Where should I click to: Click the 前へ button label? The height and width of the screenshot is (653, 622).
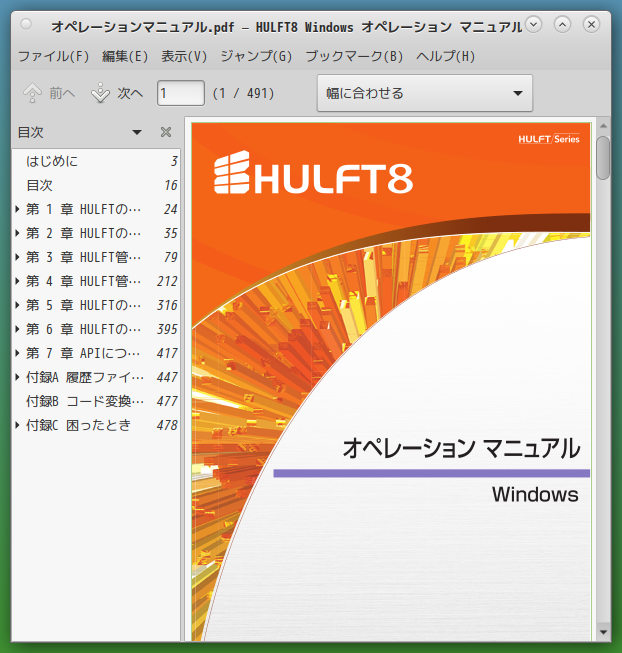(62, 93)
